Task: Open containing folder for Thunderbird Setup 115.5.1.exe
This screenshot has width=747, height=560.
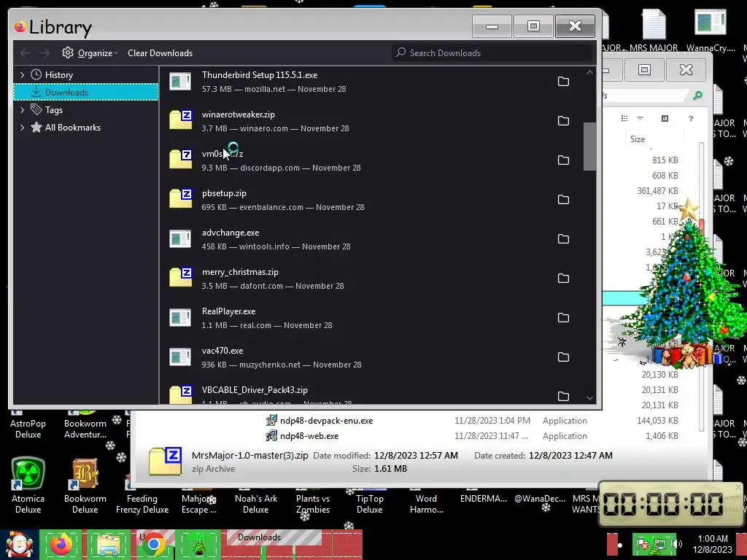Action: coord(563,82)
